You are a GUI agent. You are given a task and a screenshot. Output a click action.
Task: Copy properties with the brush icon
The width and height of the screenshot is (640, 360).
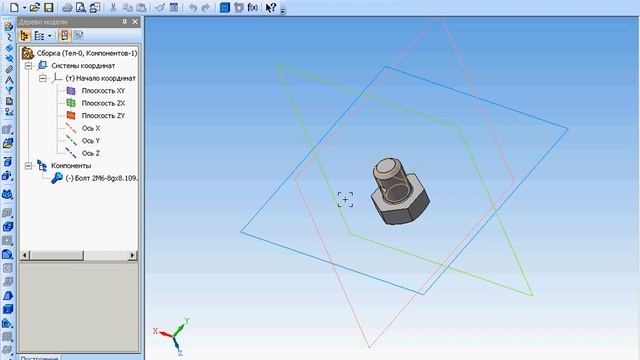[160, 7]
